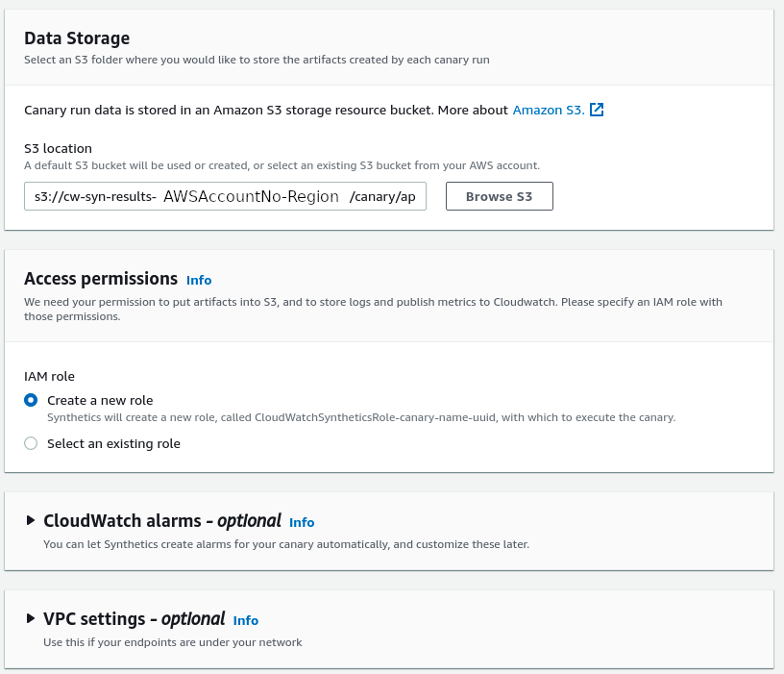Select the Create a new role radio button
Screen dimensions: 784x674
(31, 400)
